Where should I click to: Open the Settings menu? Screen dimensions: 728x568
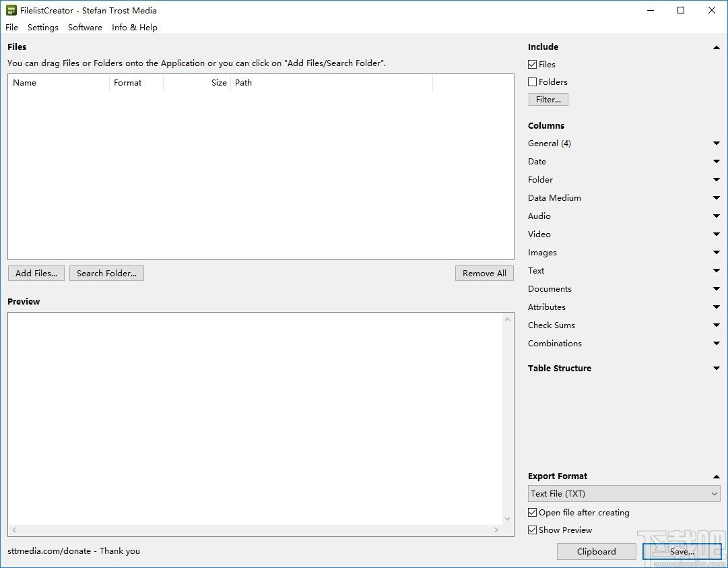[42, 28]
